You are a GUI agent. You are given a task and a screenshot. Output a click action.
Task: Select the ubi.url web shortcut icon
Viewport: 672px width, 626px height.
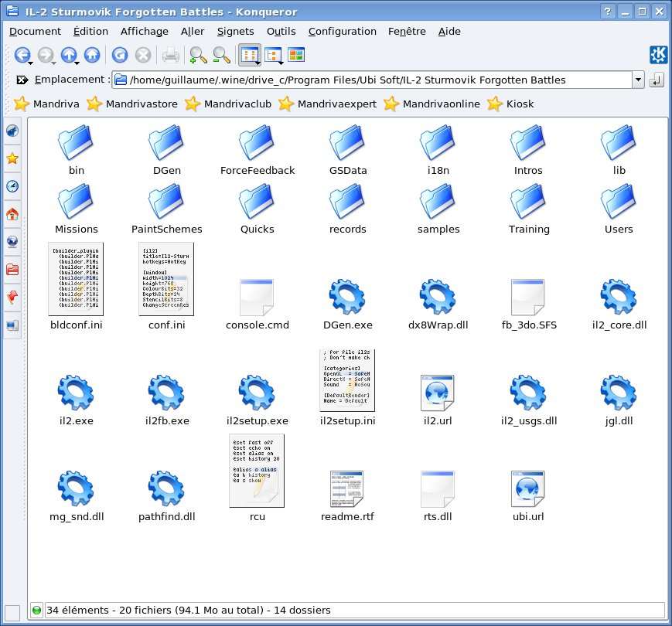pos(528,488)
